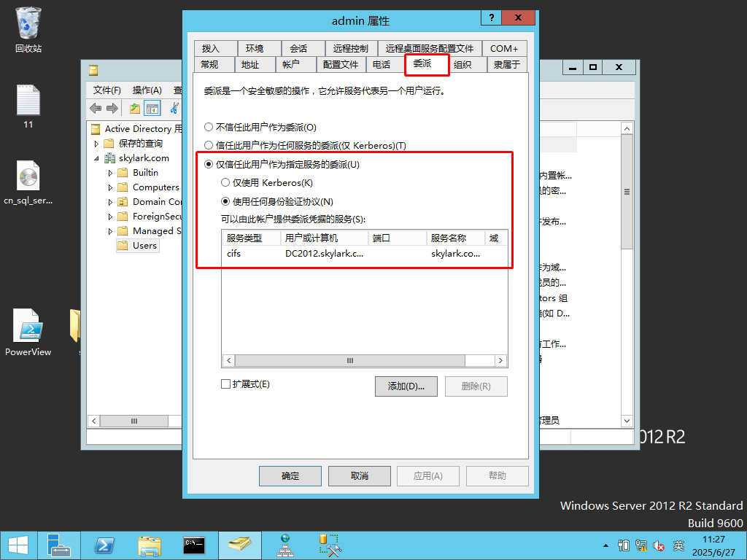
Task: Toggle the show/hide console tree icon
Action: [152, 109]
